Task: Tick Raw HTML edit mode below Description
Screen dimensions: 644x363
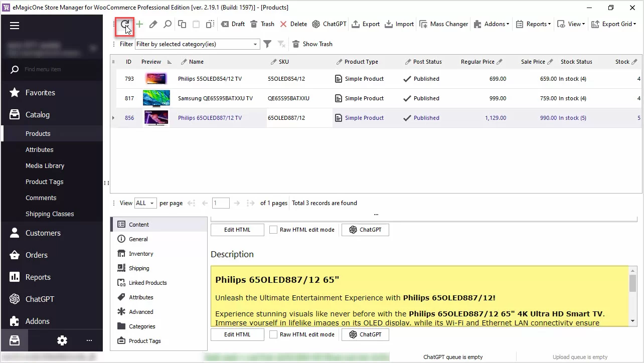Action: pos(273,334)
